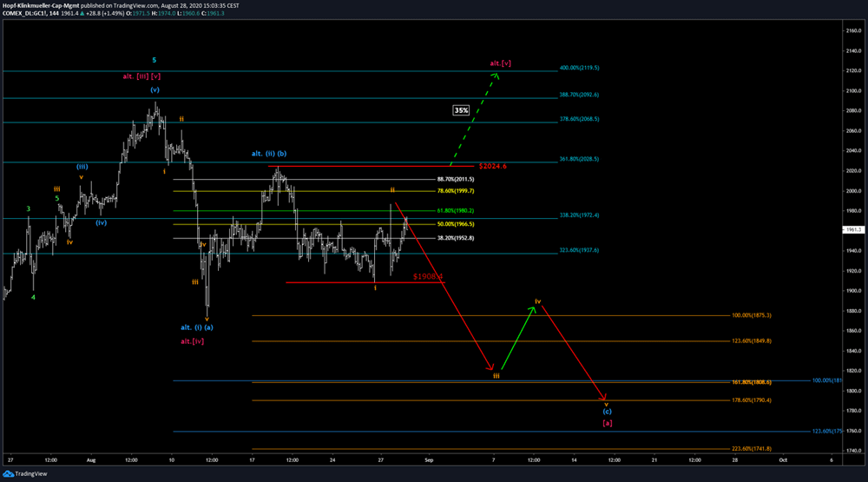Click the Oct marker on the time axis
The width and height of the screenshot is (868, 482).
tap(782, 459)
